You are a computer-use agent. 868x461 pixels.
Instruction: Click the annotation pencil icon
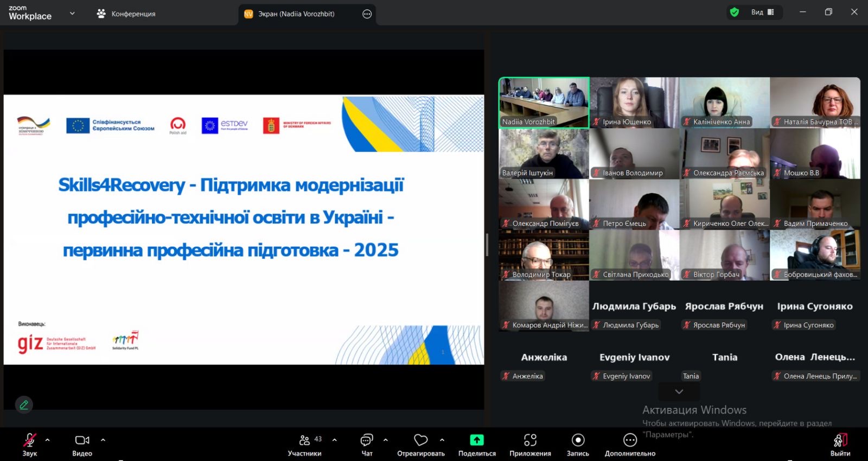tap(24, 405)
